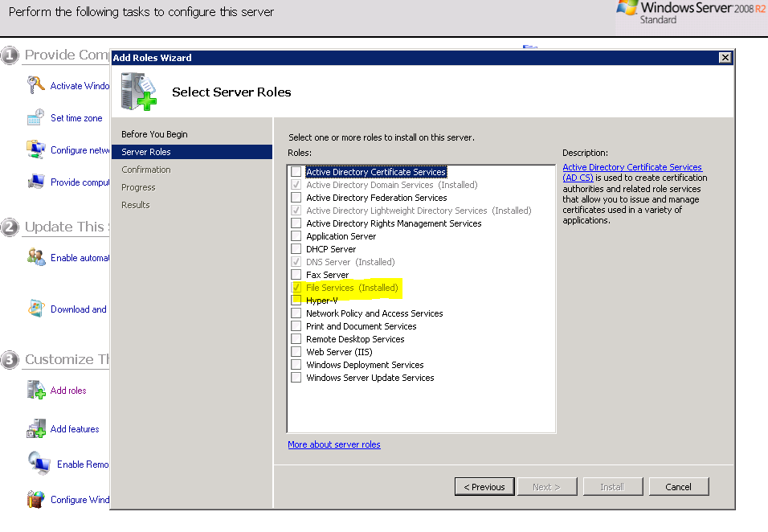Go to Before You Begin step
The image size is (768, 532).
pyautogui.click(x=154, y=134)
